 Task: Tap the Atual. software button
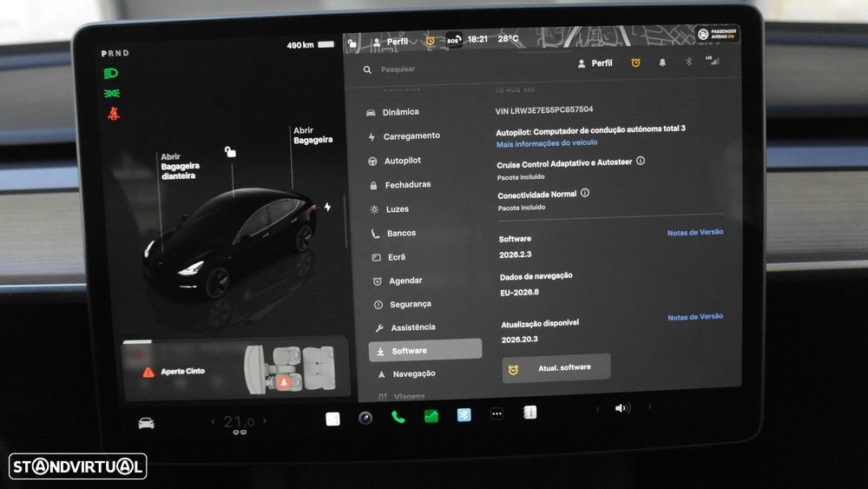(556, 367)
